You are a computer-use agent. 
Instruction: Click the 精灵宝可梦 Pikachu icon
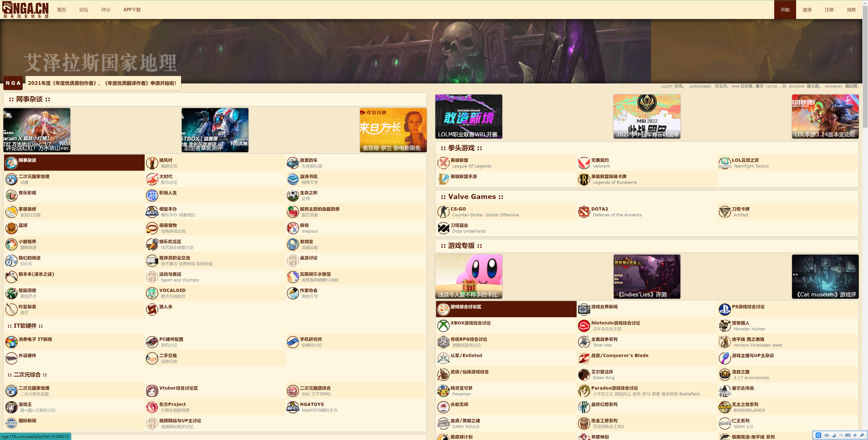click(443, 391)
